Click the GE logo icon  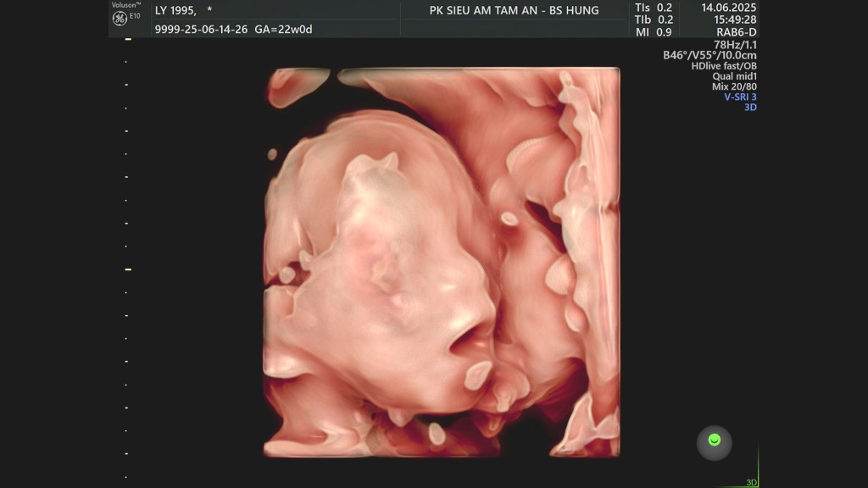(x=120, y=19)
